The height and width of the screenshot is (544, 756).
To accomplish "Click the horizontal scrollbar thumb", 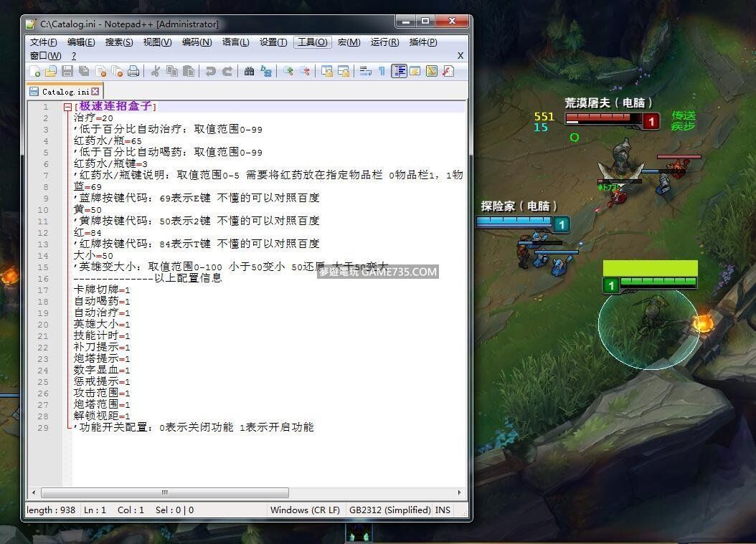I will coord(165,492).
